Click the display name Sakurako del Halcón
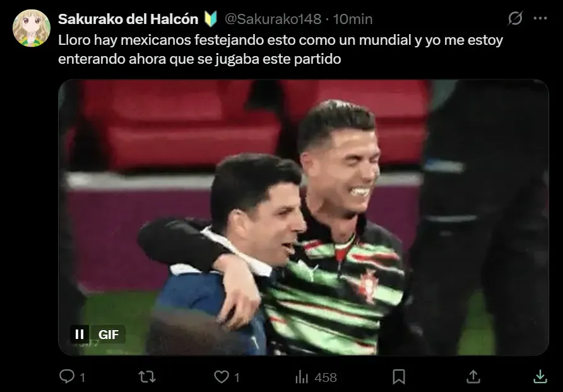 (x=128, y=19)
